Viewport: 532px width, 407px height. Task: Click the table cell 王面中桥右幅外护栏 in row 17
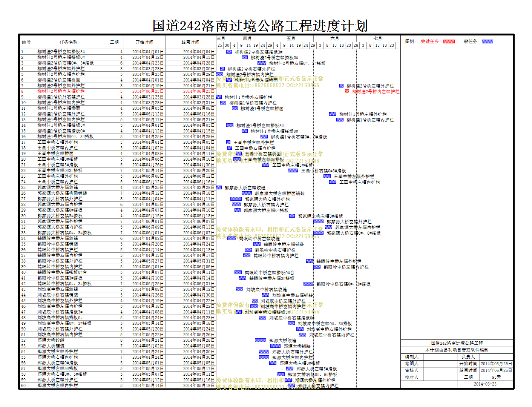click(69, 142)
